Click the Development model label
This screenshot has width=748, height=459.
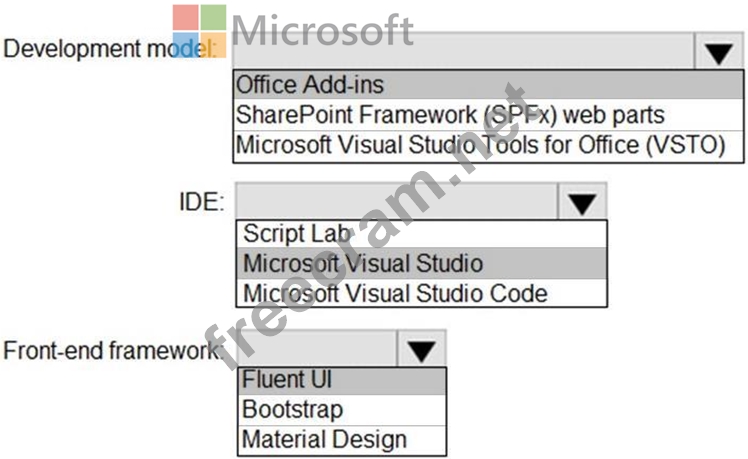pos(110,49)
